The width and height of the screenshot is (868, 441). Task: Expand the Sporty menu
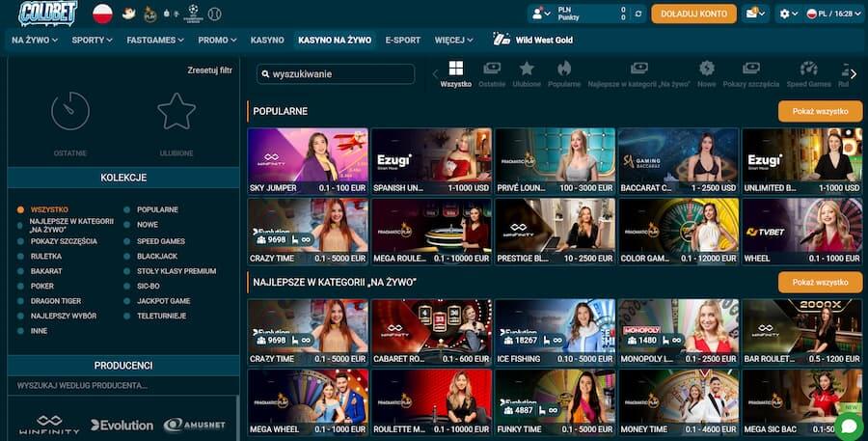(x=92, y=40)
